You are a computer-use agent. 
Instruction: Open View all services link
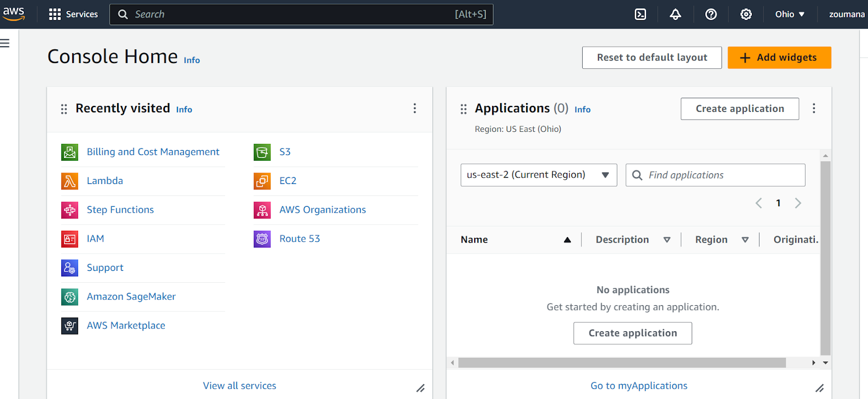(240, 385)
